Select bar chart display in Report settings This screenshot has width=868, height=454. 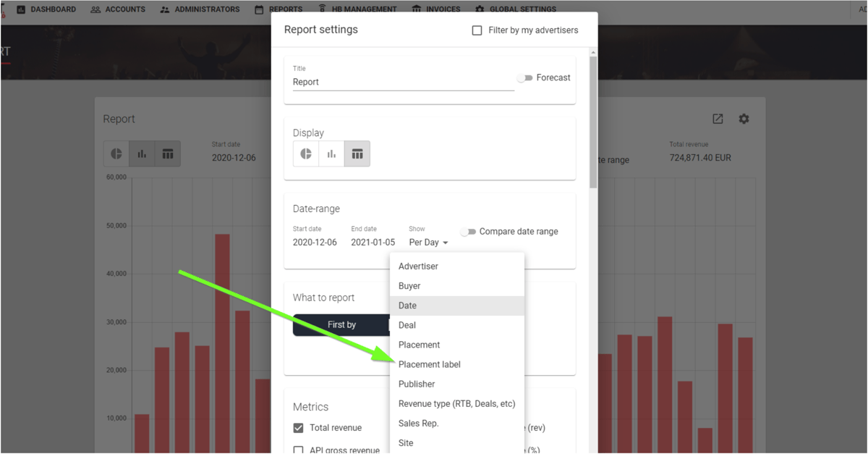coord(331,154)
